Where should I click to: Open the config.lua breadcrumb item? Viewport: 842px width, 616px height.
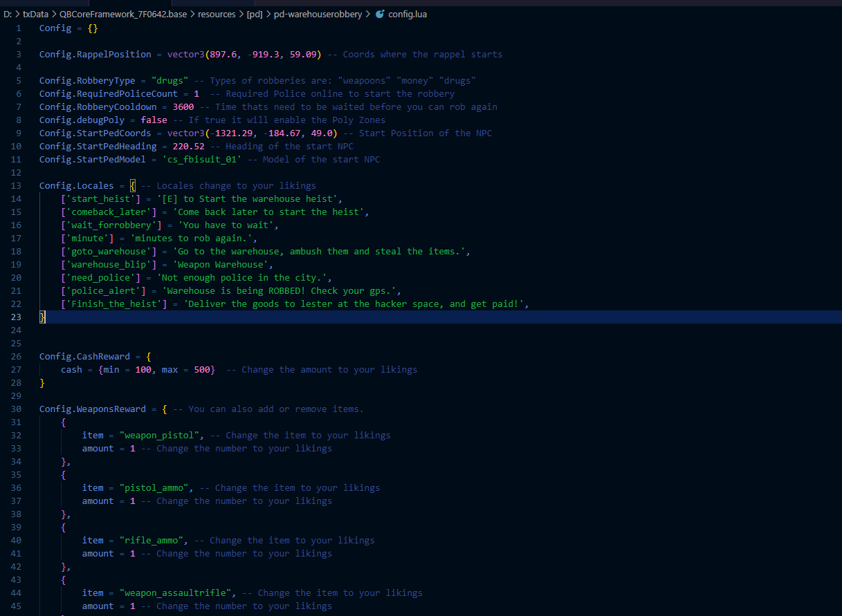pyautogui.click(x=408, y=15)
